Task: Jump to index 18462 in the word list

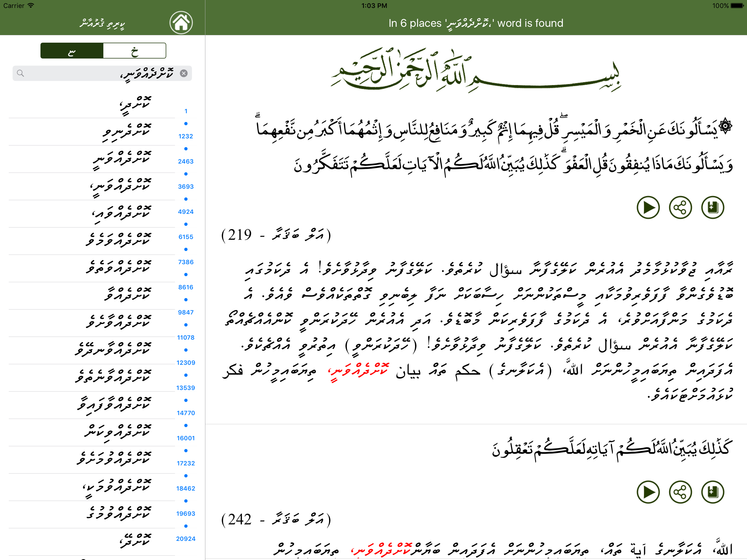Action: pos(186,488)
